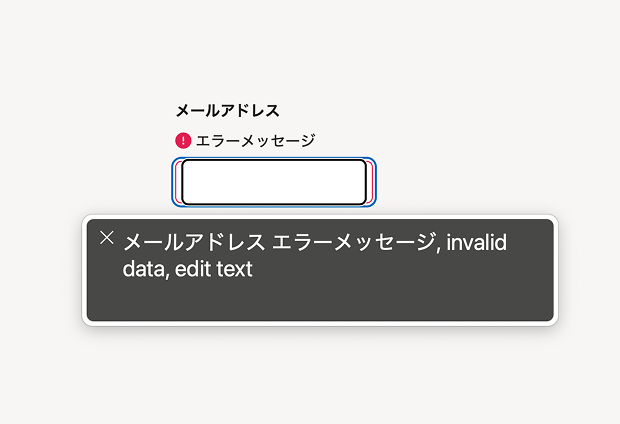
Task: Click メールアドレス in the dark caption panel
Action: (x=194, y=242)
